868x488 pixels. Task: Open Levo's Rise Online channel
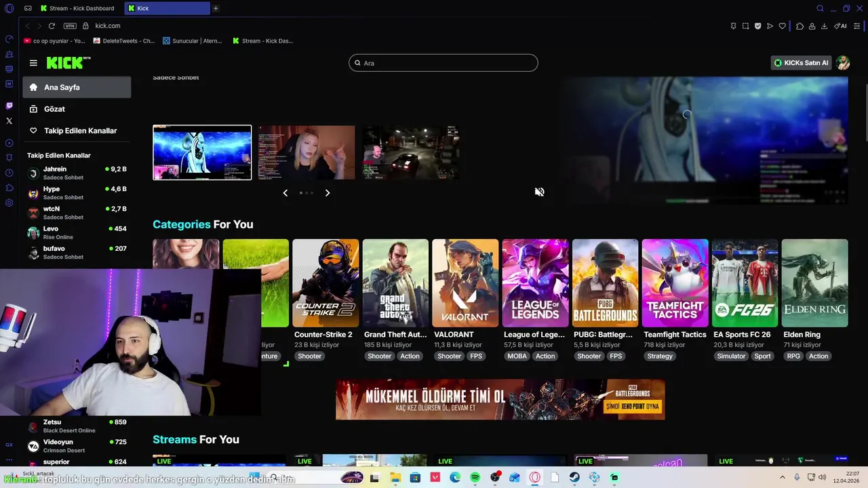77,232
